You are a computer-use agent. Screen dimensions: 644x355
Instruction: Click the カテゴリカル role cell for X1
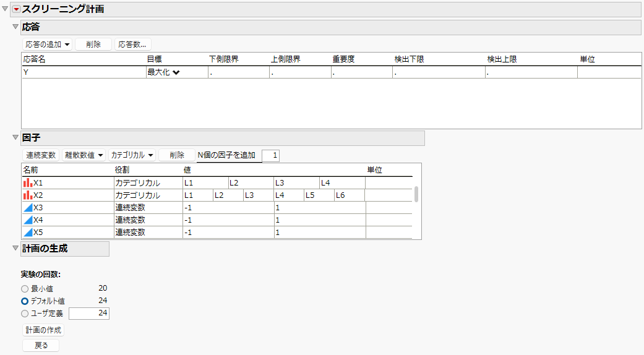point(148,182)
